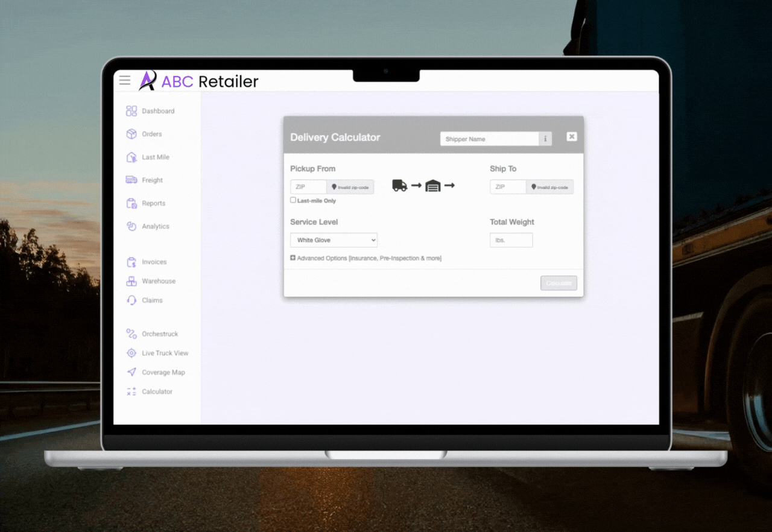Screen dimensions: 772x532
Task: Click the Freight truck sidebar icon
Action: 131,180
